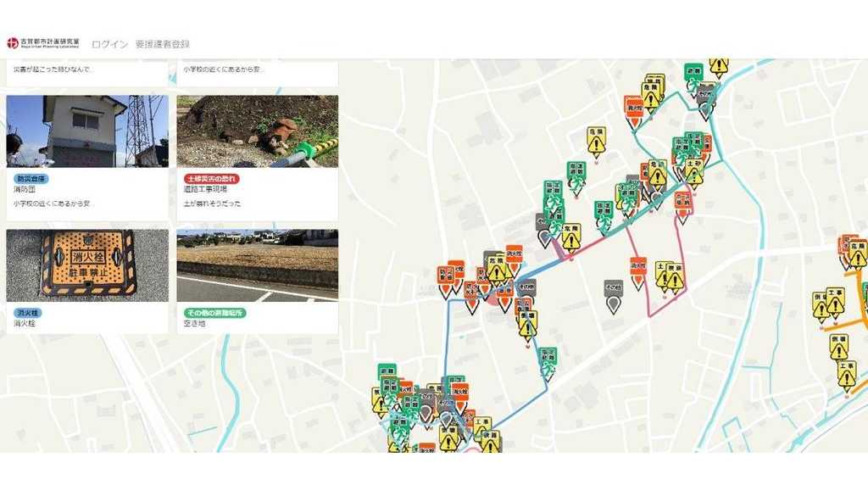Open the 消火栓 manhole cover photo
This screenshot has width=868, height=485.
coord(87,265)
